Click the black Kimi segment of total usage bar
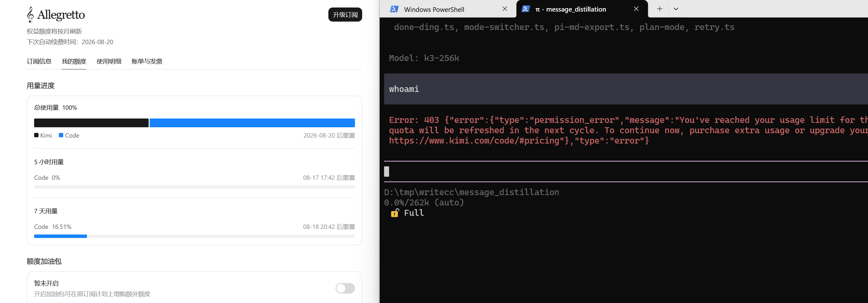The height and width of the screenshot is (303, 868). [91, 123]
